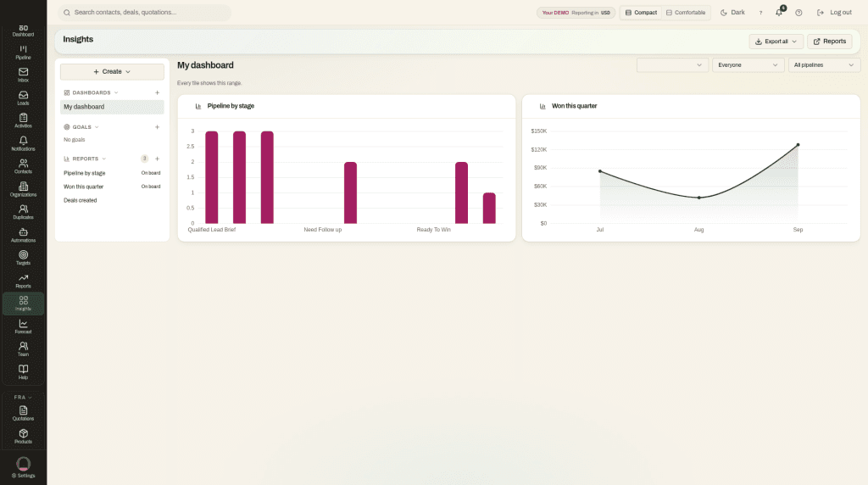Collapse the Reports section
This screenshot has width=868, height=485.
click(x=86, y=159)
